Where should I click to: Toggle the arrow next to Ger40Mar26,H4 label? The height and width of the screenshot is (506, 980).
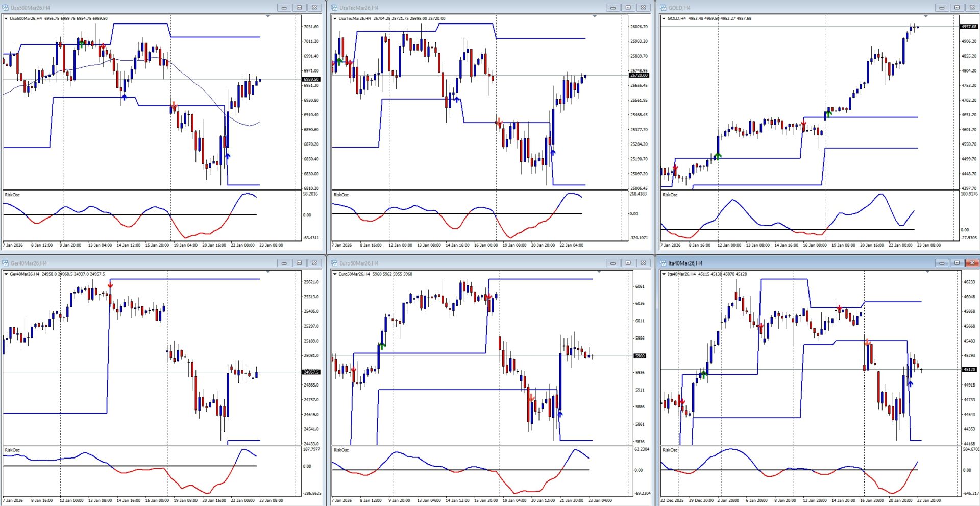(6, 274)
